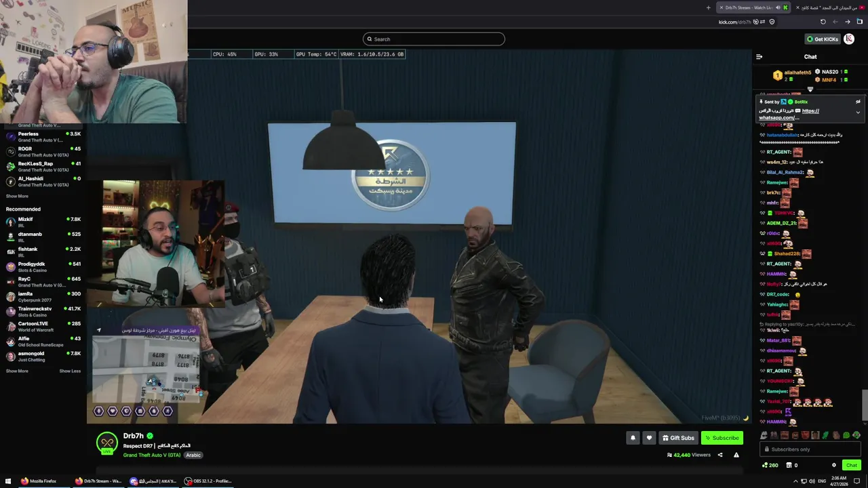This screenshot has height=488, width=868.
Task: Open RayC recommended channel
Action: (43, 281)
